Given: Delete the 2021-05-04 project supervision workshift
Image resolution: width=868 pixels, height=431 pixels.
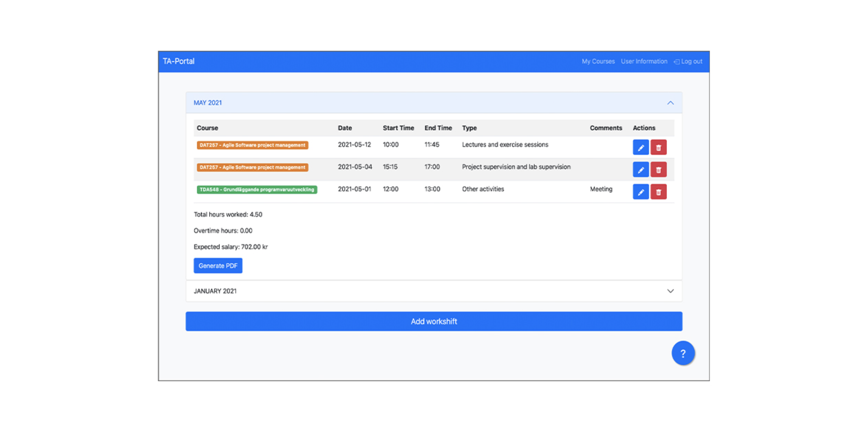Looking at the screenshot, I should [658, 170].
